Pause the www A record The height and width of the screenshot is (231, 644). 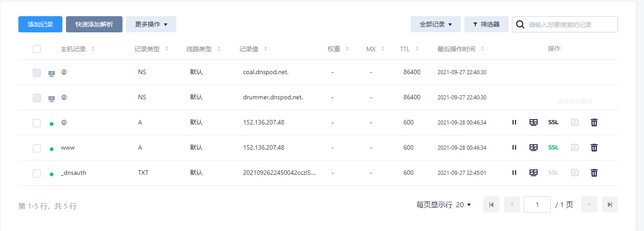514,147
